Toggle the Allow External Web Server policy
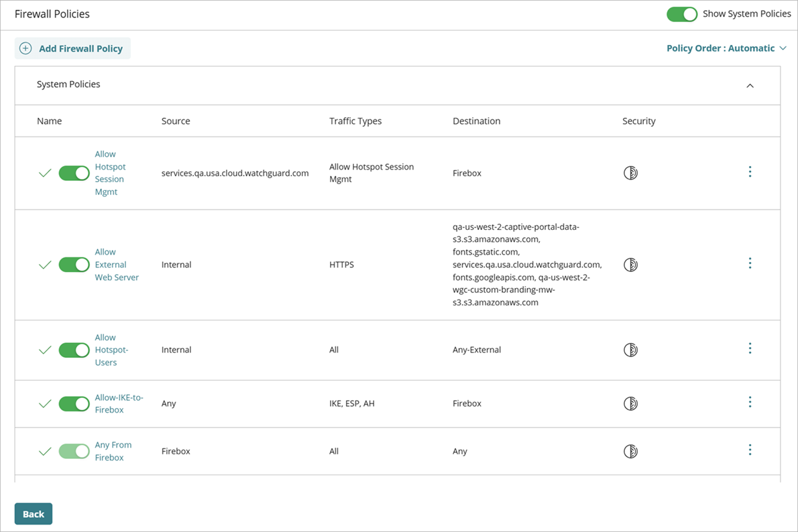Screen dimensions: 798x532 tap(74, 265)
